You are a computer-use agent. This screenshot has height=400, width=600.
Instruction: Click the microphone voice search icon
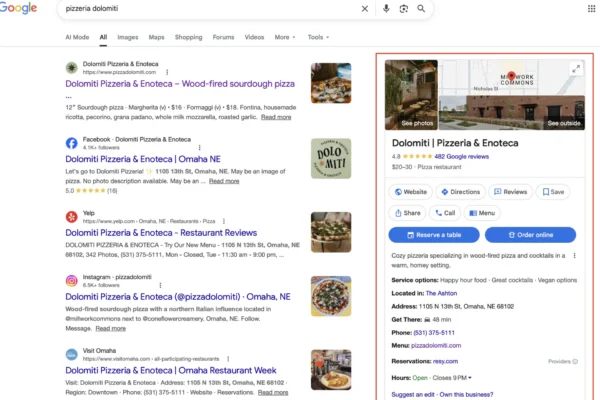point(387,9)
